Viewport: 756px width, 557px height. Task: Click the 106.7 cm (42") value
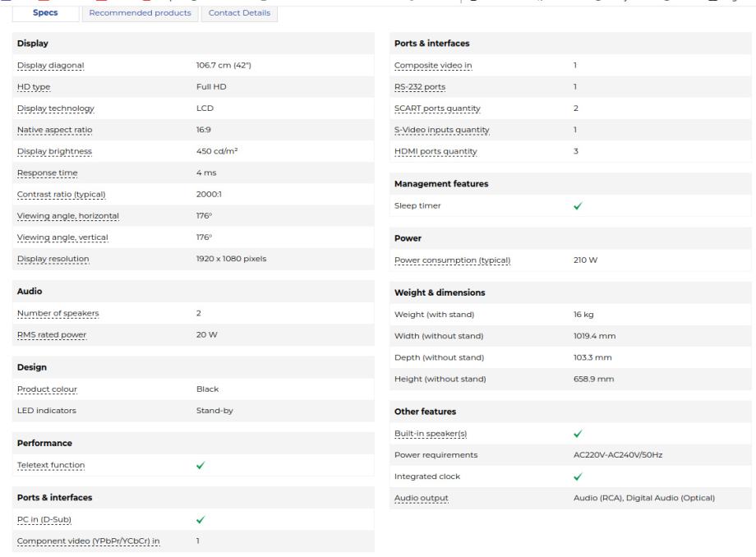[x=224, y=65]
